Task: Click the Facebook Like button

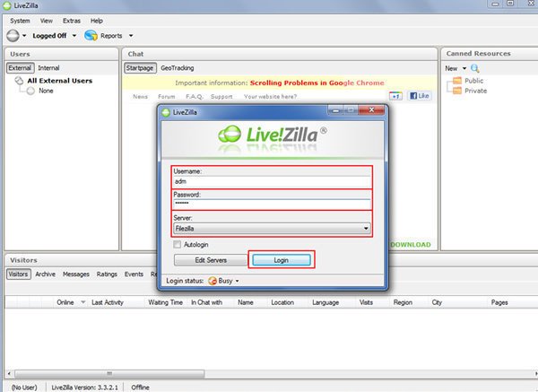Action: point(420,96)
